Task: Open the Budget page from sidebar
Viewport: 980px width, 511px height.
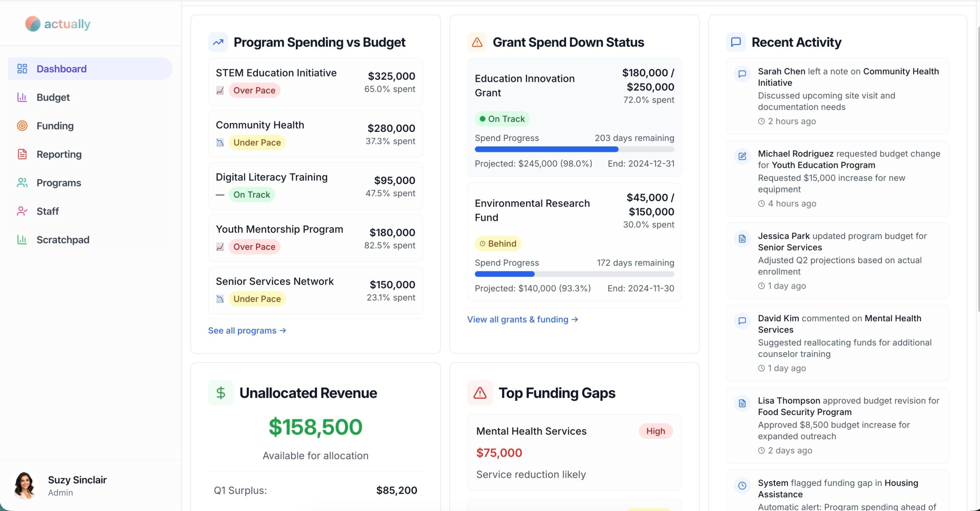Action: (x=53, y=97)
